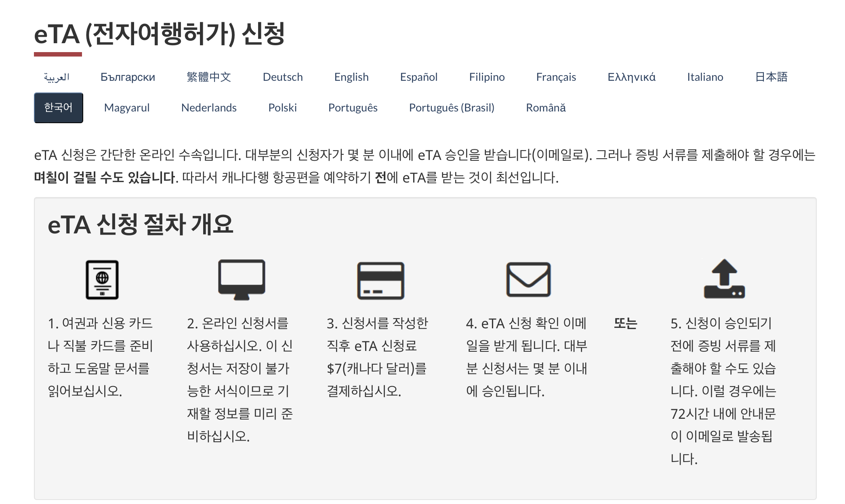
Task: Click the upload documents icon
Action: point(724,279)
